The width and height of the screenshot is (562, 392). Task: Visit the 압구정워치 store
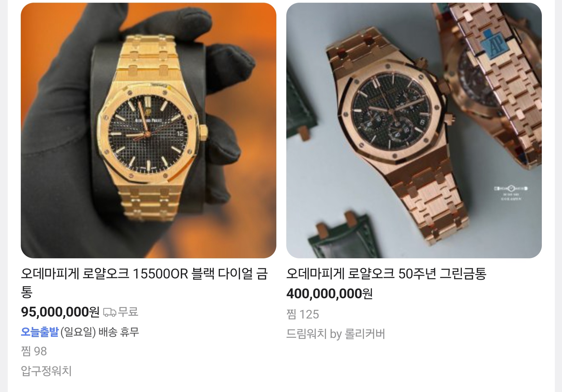pyautogui.click(x=46, y=371)
